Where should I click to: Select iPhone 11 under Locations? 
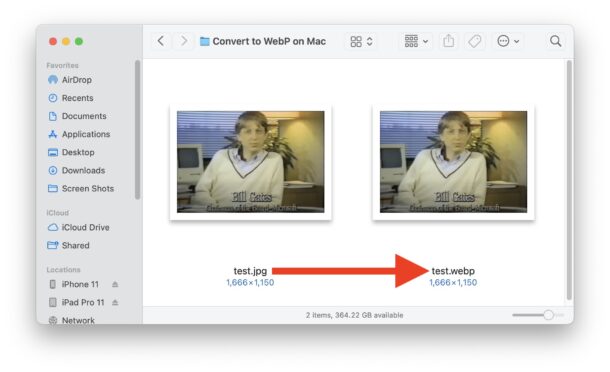coord(80,284)
